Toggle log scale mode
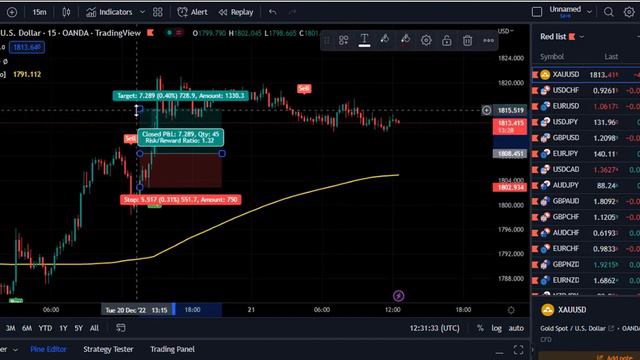Screen dimensions: 640x360 point(496,328)
